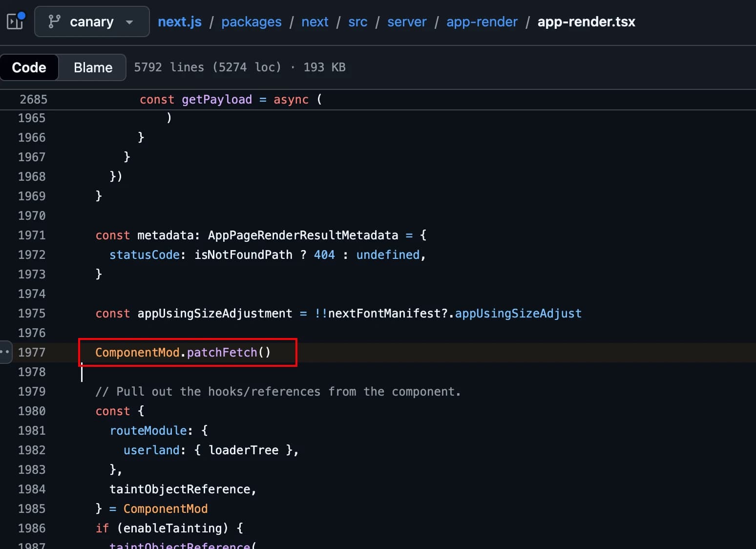Select line number 1971
Viewport: 756px width, 549px height.
tap(32, 235)
